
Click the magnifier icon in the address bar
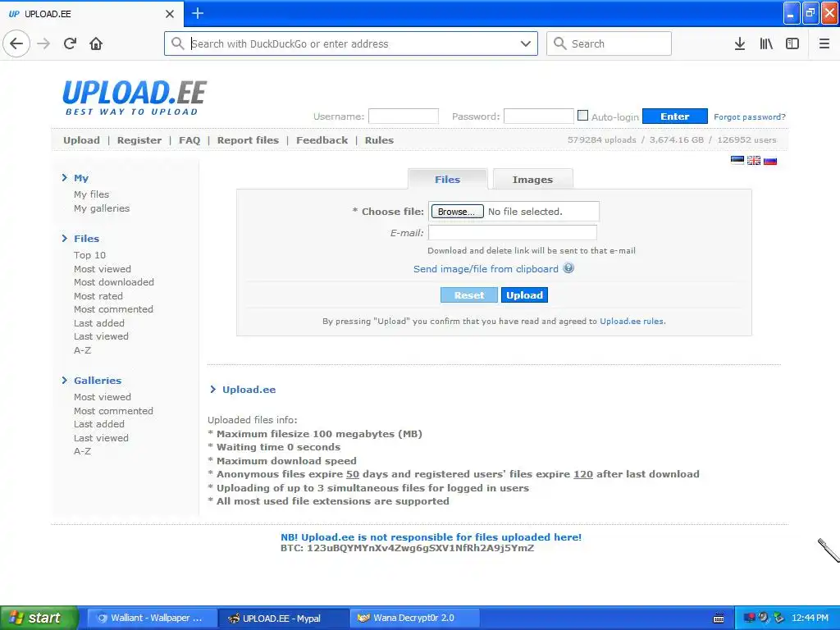(x=177, y=43)
